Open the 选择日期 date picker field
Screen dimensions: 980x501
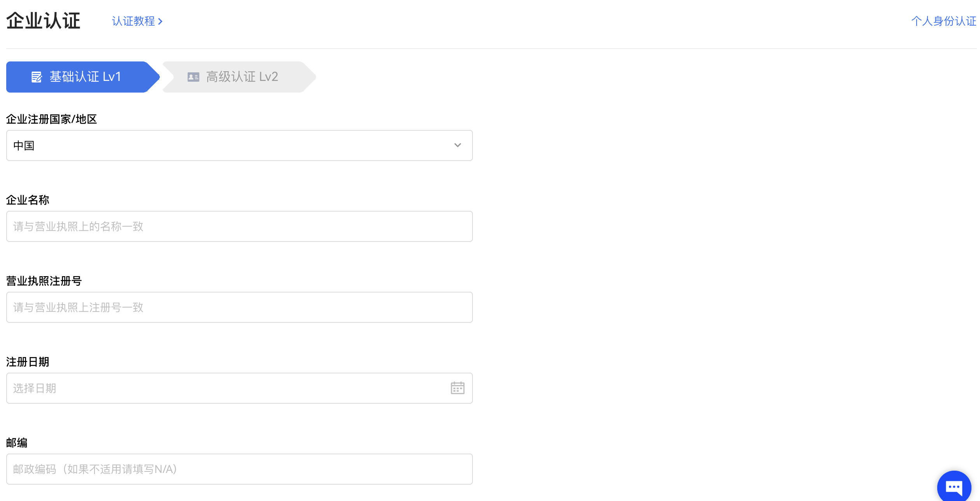click(239, 388)
